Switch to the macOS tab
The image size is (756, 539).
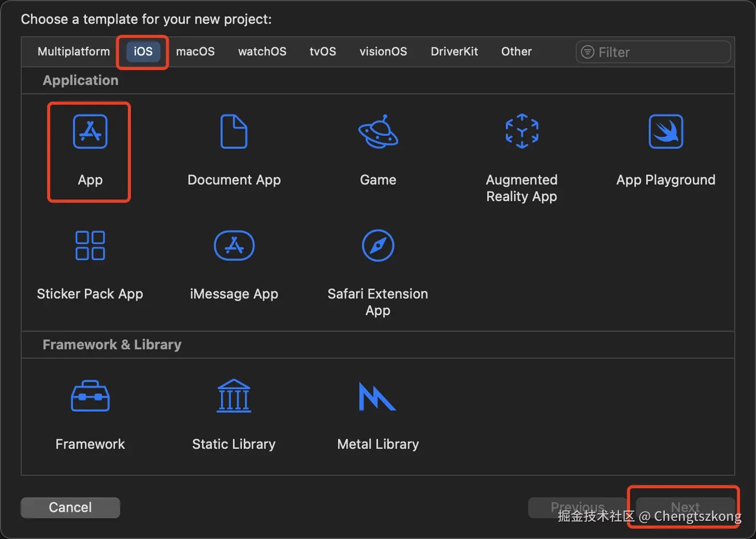[195, 52]
